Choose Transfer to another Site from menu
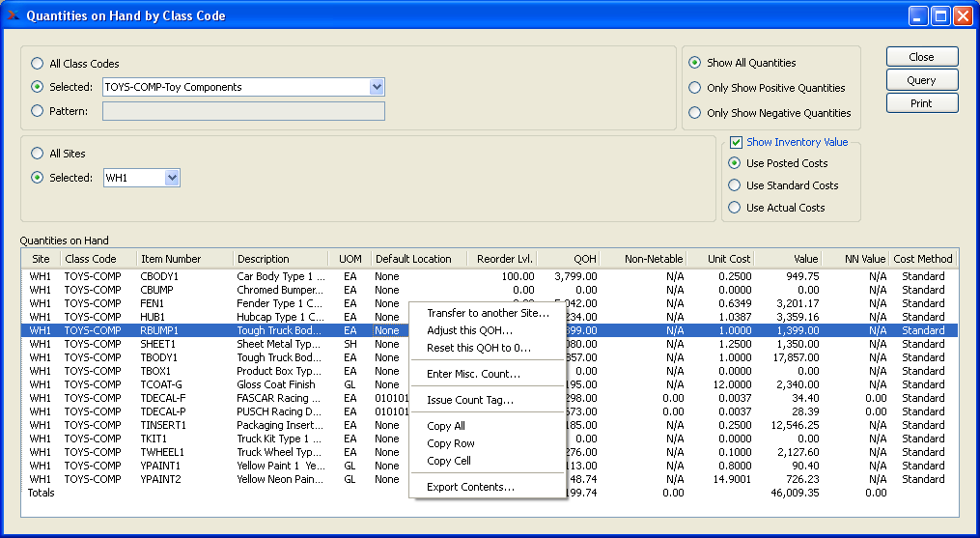This screenshot has width=980, height=538. pos(488,313)
